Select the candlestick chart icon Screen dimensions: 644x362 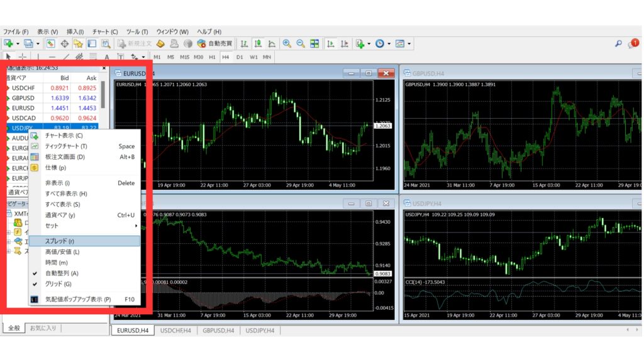[x=258, y=43]
